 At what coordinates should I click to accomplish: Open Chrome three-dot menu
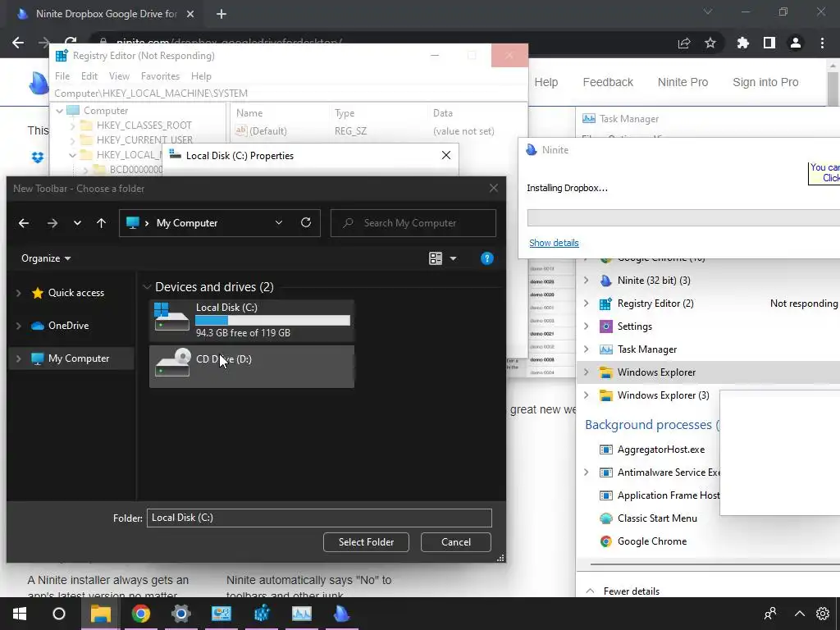pos(822,43)
